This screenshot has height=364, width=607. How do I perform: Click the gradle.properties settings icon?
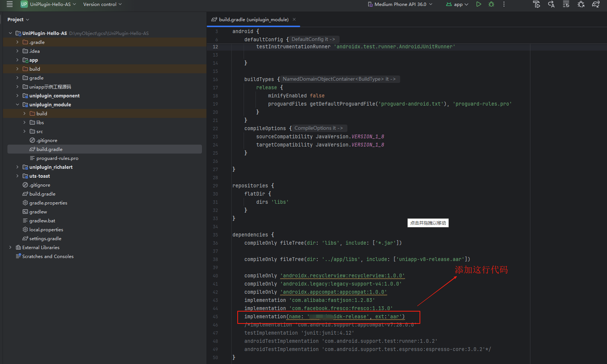pos(25,203)
